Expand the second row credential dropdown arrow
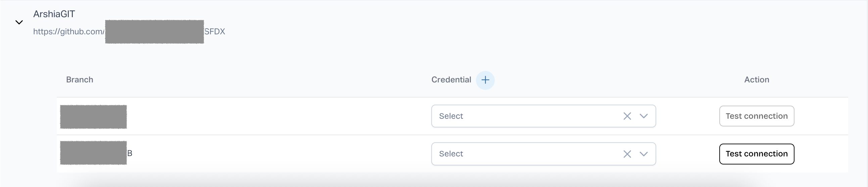 click(x=643, y=154)
